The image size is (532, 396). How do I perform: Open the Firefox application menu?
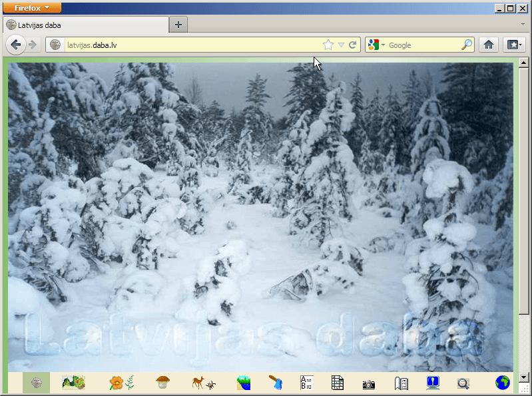coord(32,8)
